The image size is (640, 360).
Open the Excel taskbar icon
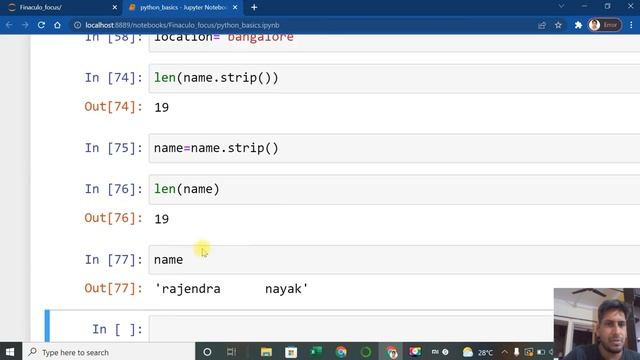(316, 352)
